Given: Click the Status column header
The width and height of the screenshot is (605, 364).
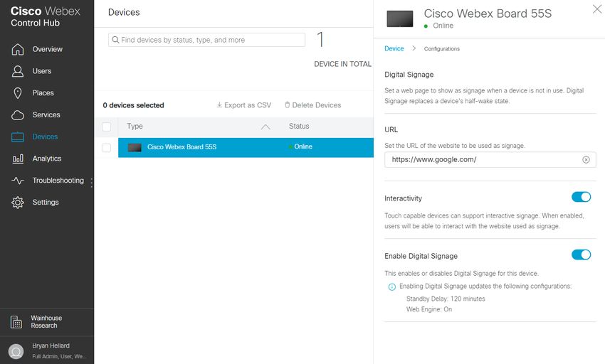Looking at the screenshot, I should click(x=299, y=126).
